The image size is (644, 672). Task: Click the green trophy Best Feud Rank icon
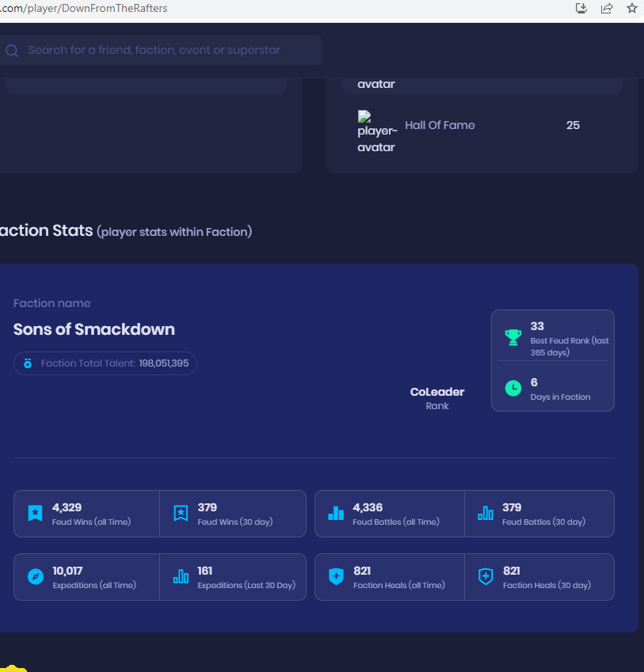pyautogui.click(x=513, y=338)
